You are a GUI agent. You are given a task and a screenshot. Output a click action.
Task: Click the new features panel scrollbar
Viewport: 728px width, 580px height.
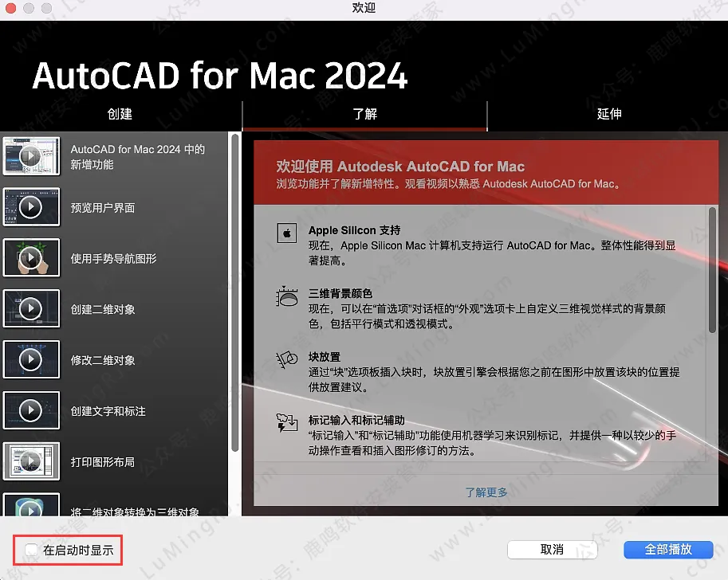coord(712,269)
